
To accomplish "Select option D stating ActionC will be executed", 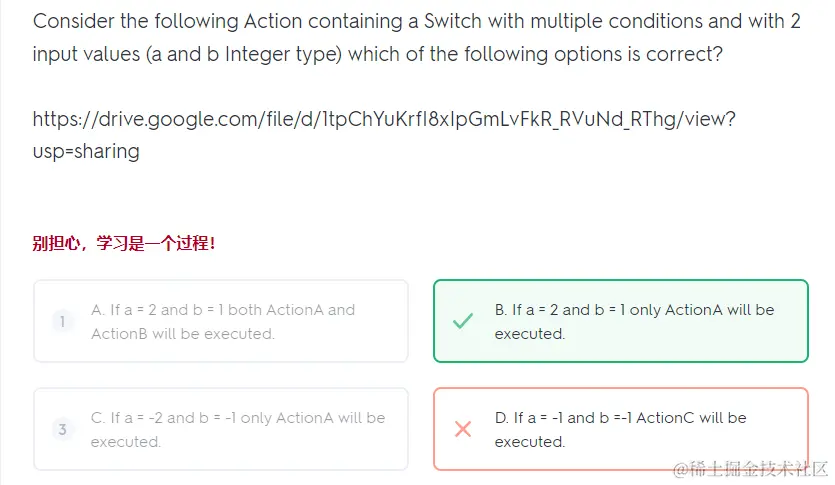I will pyautogui.click(x=620, y=429).
